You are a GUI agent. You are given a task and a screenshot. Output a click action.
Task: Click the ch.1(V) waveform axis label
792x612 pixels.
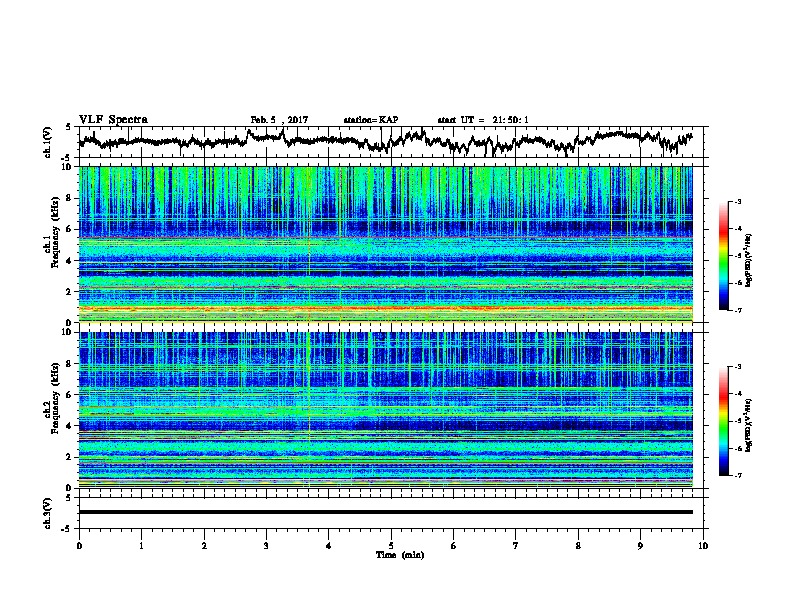48,142
